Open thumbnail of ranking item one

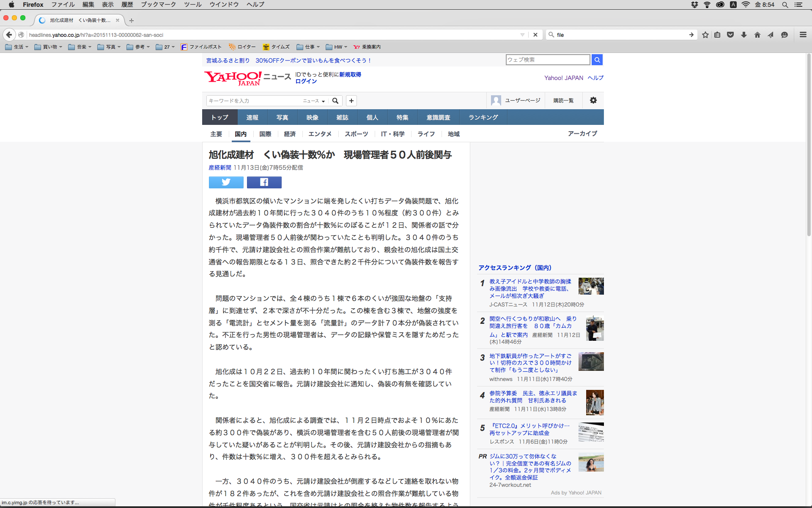pos(591,286)
